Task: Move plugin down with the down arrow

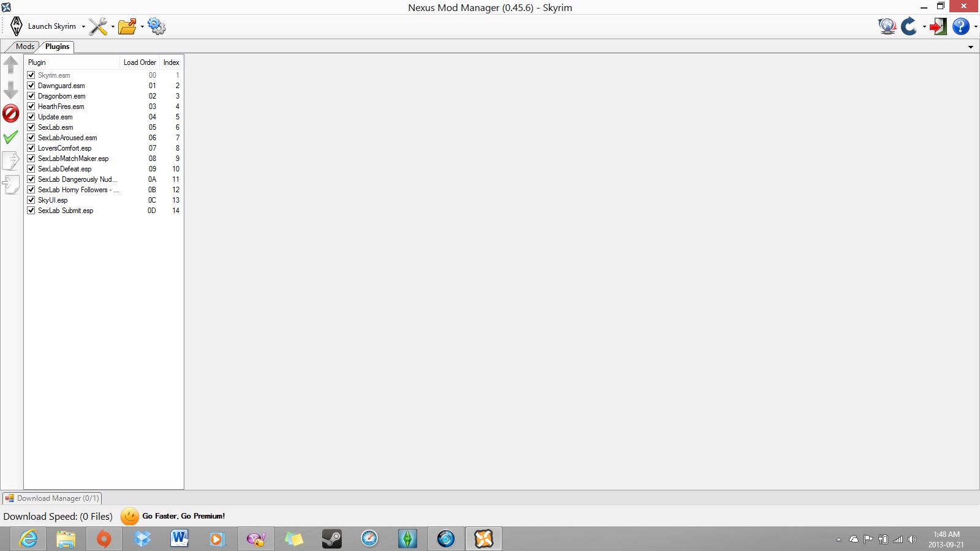Action: [x=11, y=90]
